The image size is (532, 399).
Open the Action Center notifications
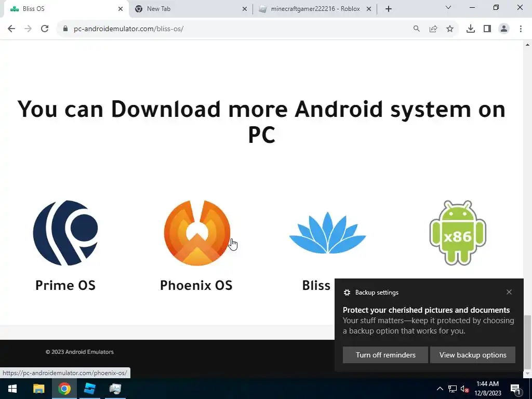(515, 389)
